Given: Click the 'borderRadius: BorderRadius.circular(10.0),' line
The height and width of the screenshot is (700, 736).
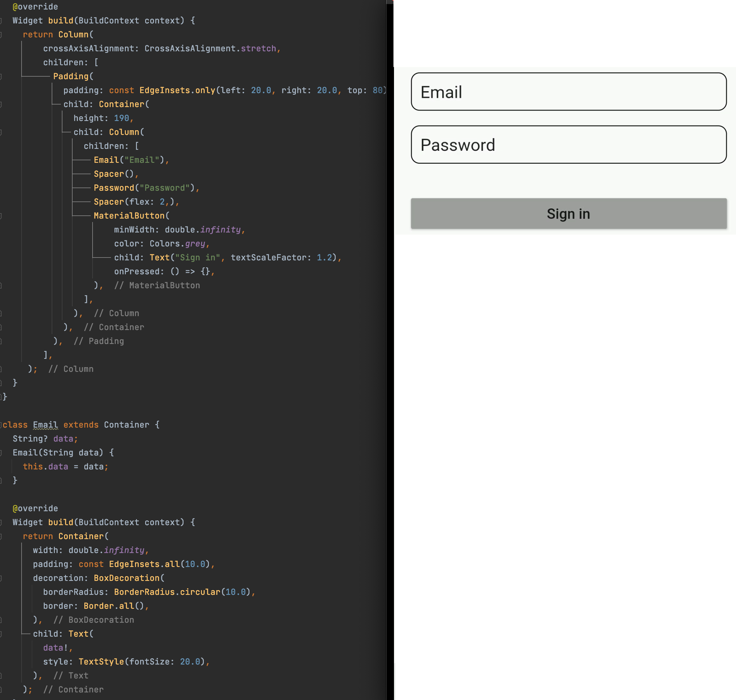Looking at the screenshot, I should tap(149, 592).
